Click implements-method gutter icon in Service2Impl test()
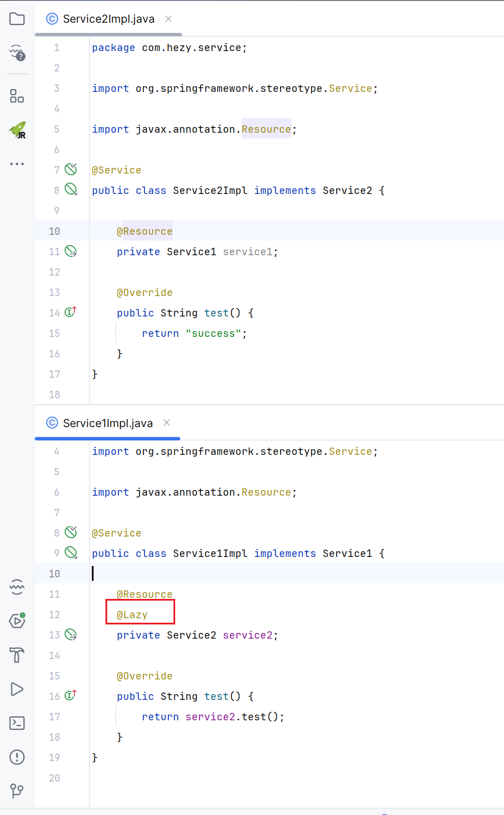 [71, 312]
